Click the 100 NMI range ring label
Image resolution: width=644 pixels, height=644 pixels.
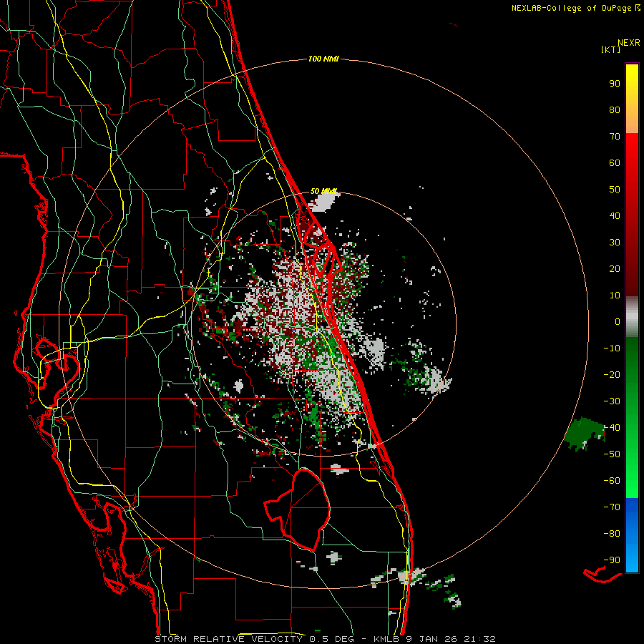point(323,59)
